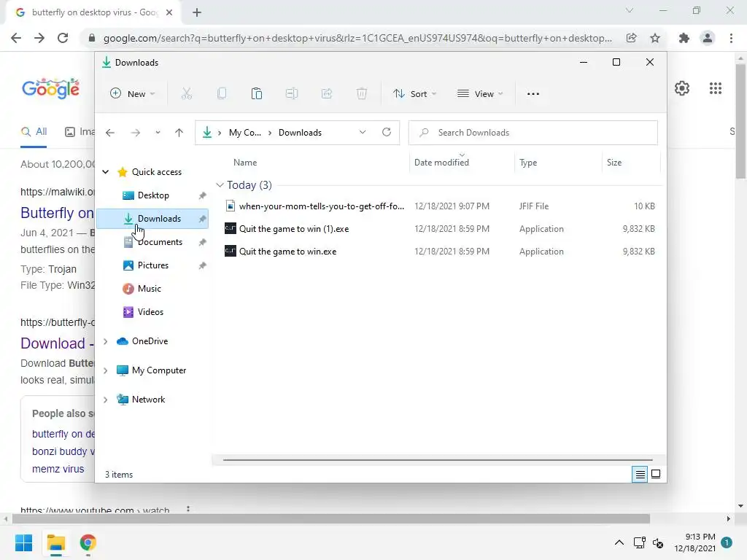Open notification badge in taskbar

pos(727,542)
